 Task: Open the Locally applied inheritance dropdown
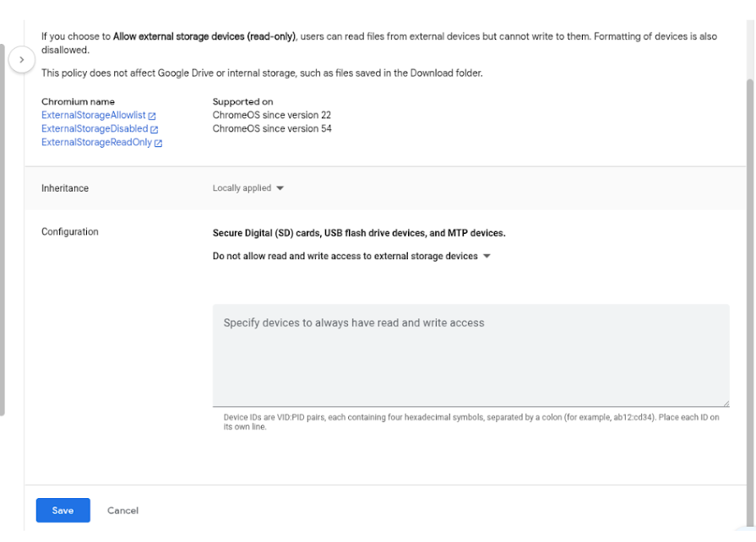(x=247, y=188)
